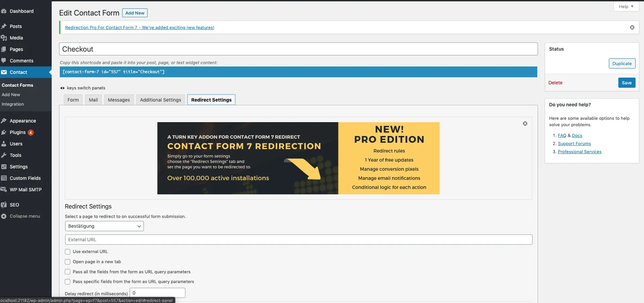Toggle Pass all the fields checkbox
The width and height of the screenshot is (644, 303).
[x=68, y=272]
